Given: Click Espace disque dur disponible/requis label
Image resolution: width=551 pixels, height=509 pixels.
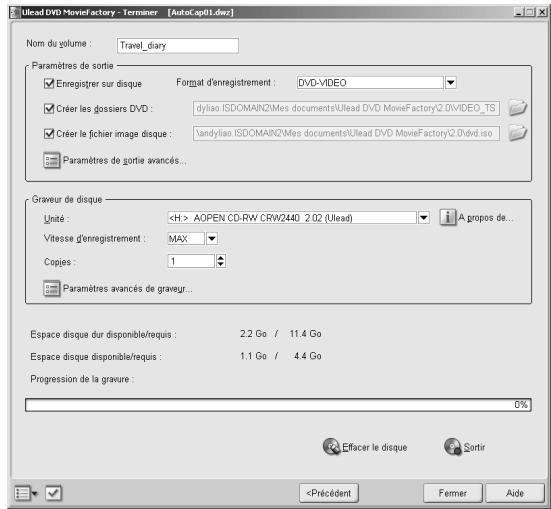Looking at the screenshot, I should click(x=103, y=334).
